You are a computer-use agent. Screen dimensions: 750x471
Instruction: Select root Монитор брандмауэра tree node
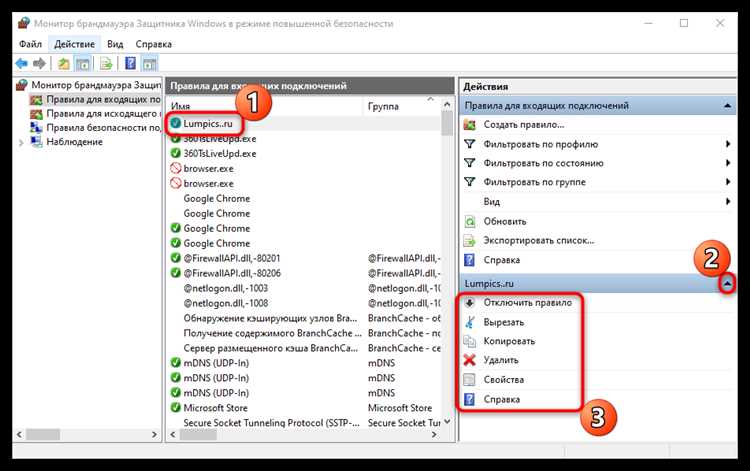pos(96,85)
